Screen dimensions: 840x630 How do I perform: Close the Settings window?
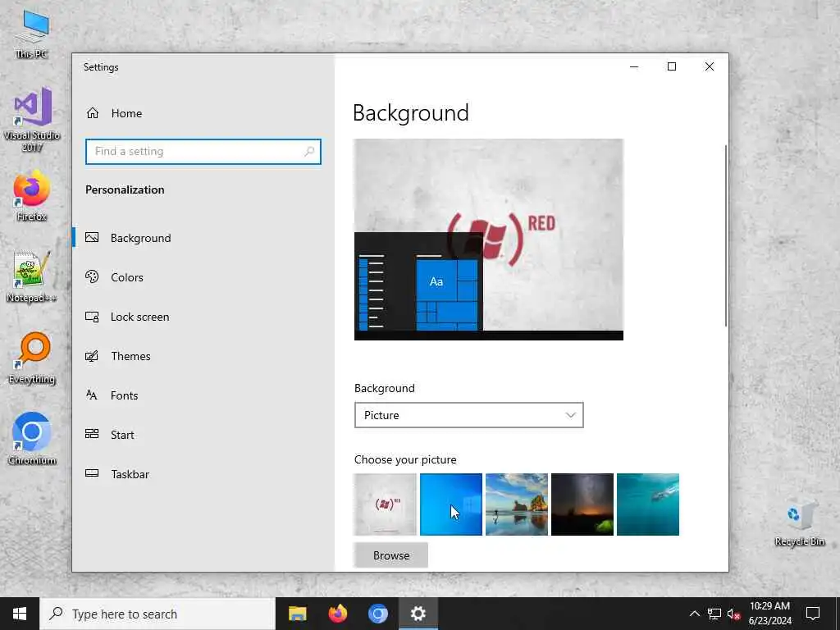click(x=710, y=66)
